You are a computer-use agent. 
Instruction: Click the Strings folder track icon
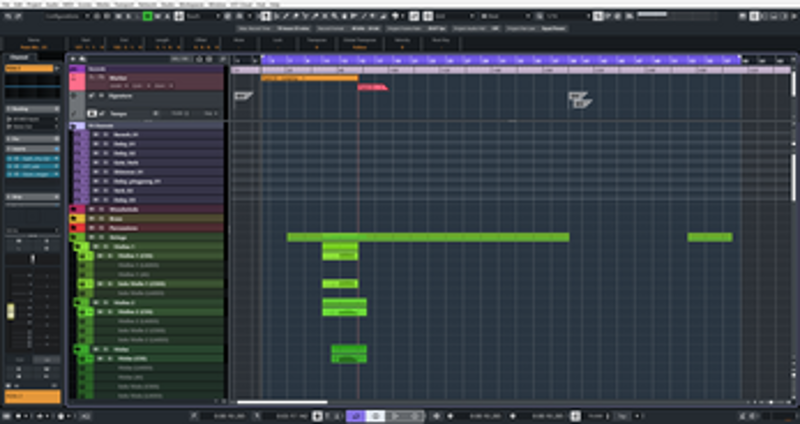pyautogui.click(x=74, y=238)
